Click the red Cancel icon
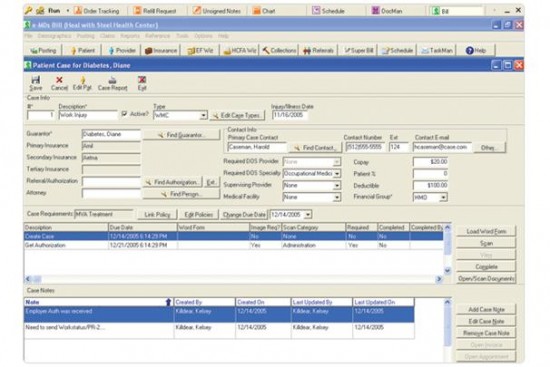Screen dimensions: 550x367 tap(59, 83)
